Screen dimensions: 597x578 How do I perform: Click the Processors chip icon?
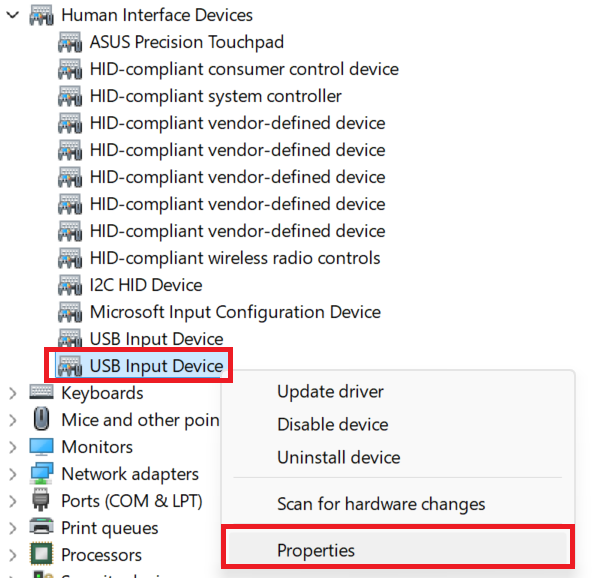41,554
